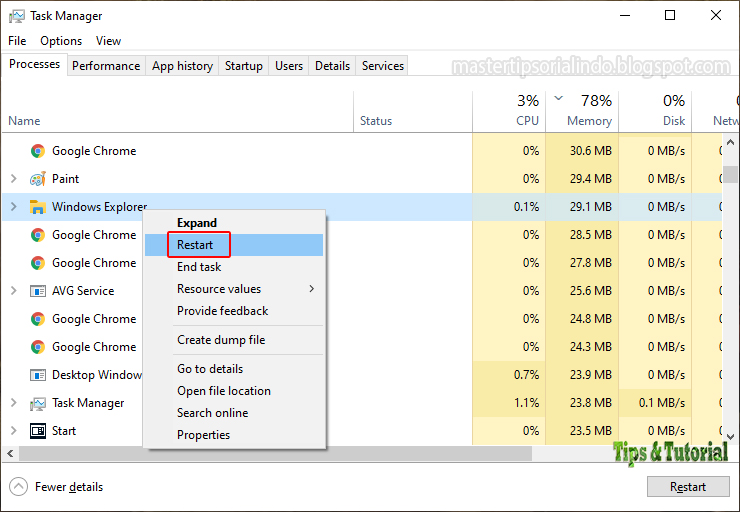Viewport: 740px width, 512px height.
Task: Click the vertical scrollbar thumb
Action: tap(731, 174)
